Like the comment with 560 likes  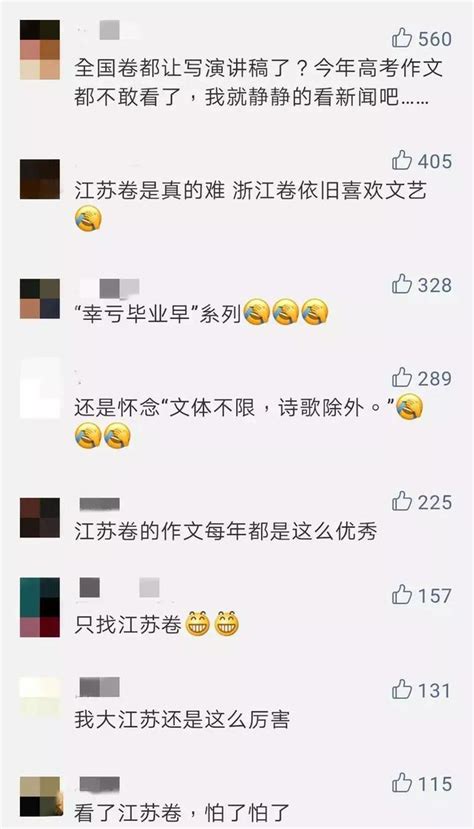click(x=402, y=38)
